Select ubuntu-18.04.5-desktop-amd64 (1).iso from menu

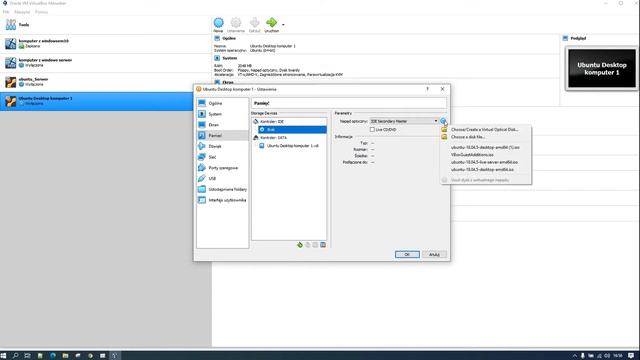[485, 147]
